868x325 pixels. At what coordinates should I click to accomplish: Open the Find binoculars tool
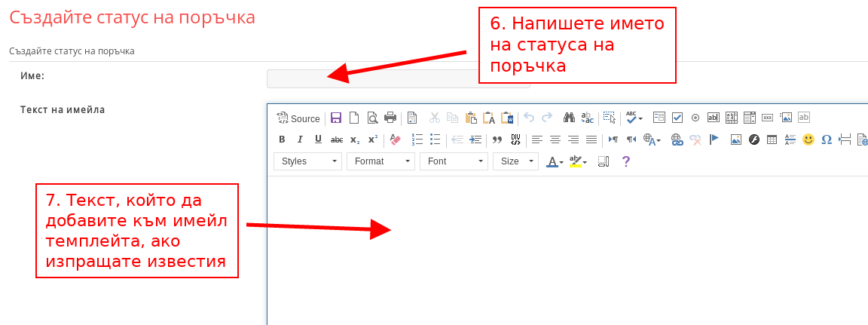pos(569,118)
